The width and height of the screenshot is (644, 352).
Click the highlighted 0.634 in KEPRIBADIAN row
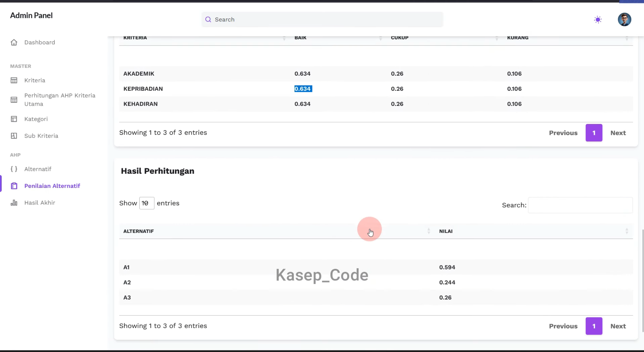303,89
